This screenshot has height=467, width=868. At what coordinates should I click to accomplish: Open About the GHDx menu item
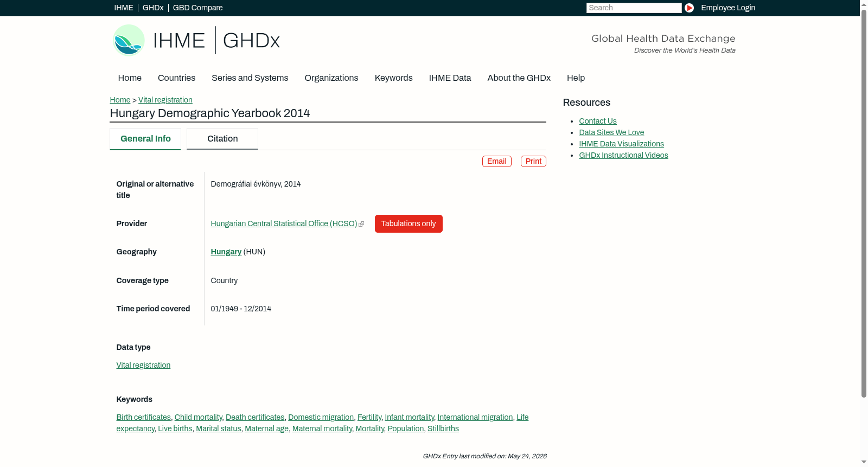[x=519, y=78]
